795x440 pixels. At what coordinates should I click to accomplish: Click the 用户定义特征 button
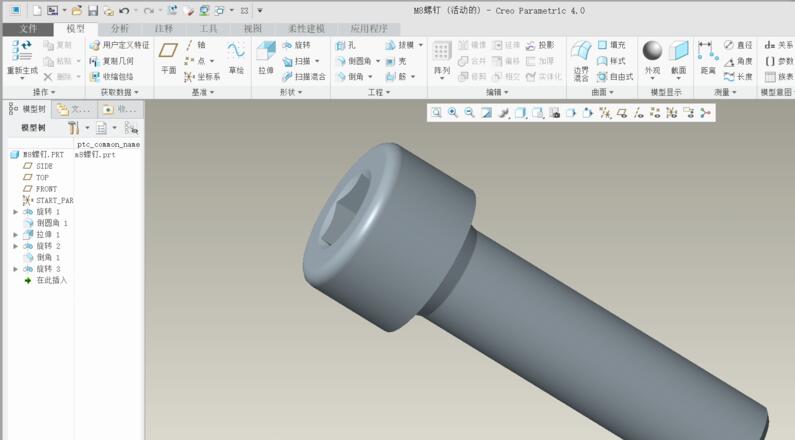120,45
